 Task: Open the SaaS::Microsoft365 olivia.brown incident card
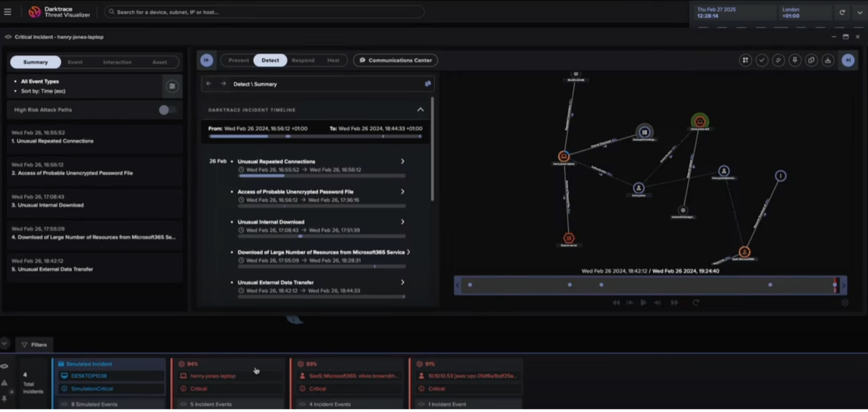(348, 383)
